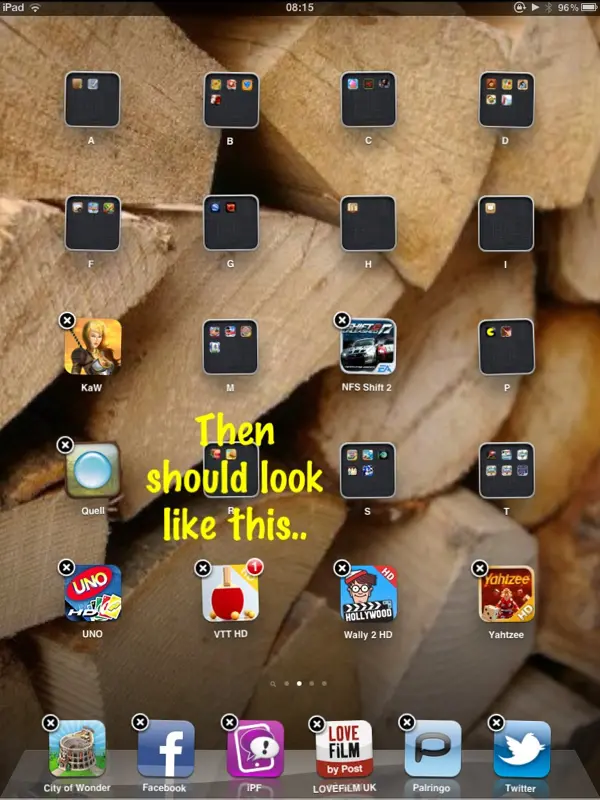Image resolution: width=600 pixels, height=800 pixels.
Task: Launch the Palringo dock app
Action: pos(432,749)
